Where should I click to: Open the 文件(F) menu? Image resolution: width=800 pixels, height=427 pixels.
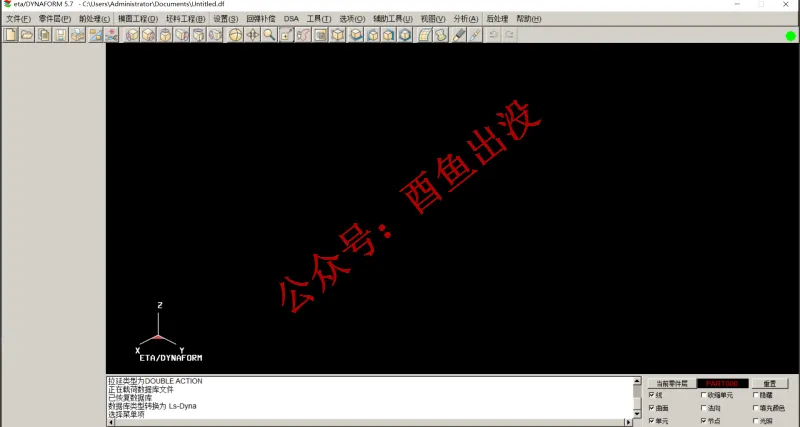[x=18, y=19]
